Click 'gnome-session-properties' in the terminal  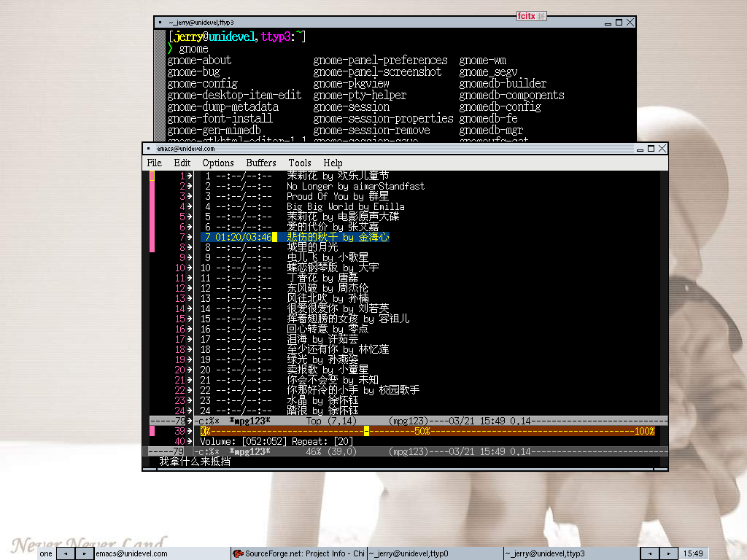pos(383,119)
